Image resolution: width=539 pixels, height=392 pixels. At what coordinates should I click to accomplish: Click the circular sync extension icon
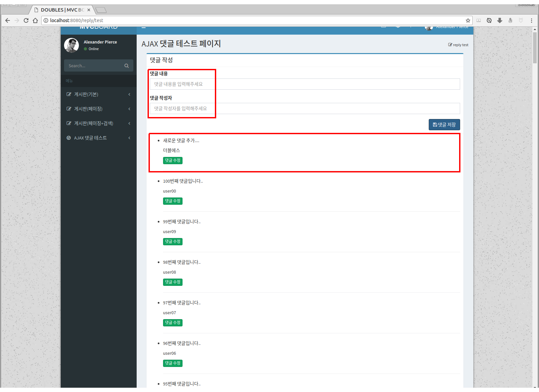(489, 20)
